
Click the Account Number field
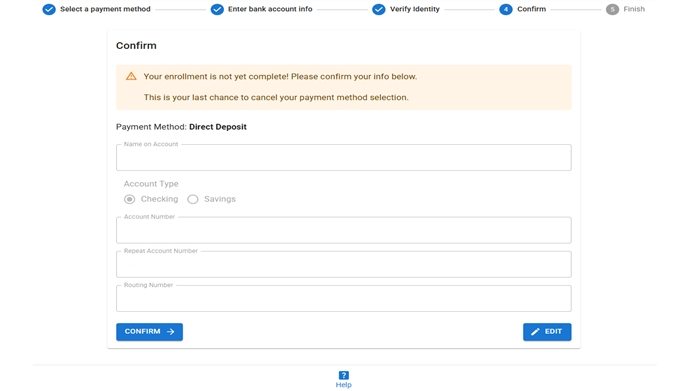[344, 230]
